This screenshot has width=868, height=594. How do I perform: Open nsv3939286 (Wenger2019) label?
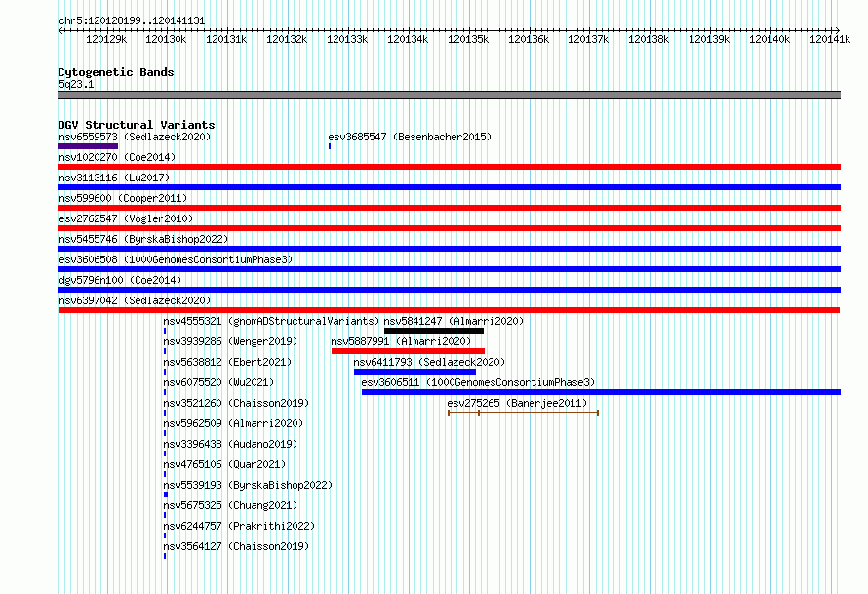[230, 341]
